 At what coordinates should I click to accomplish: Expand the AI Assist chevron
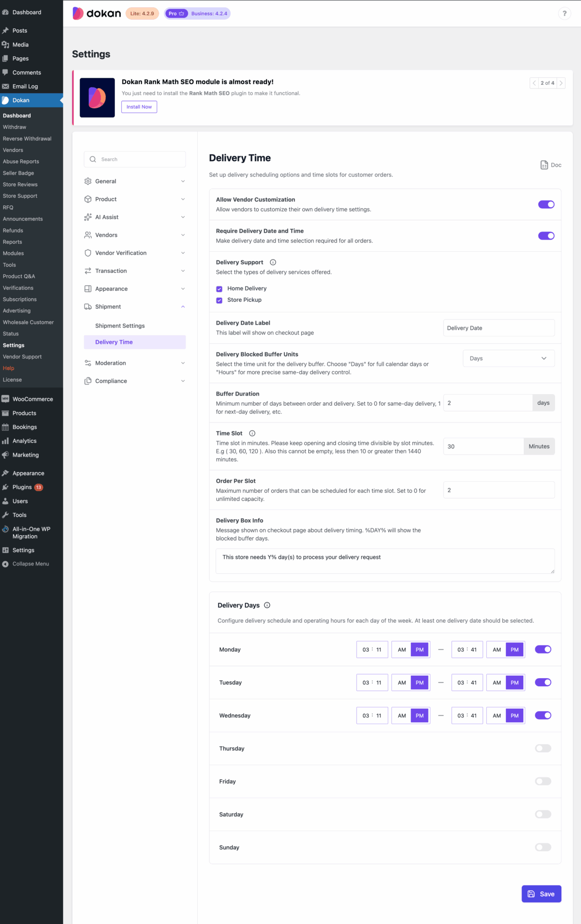click(183, 217)
